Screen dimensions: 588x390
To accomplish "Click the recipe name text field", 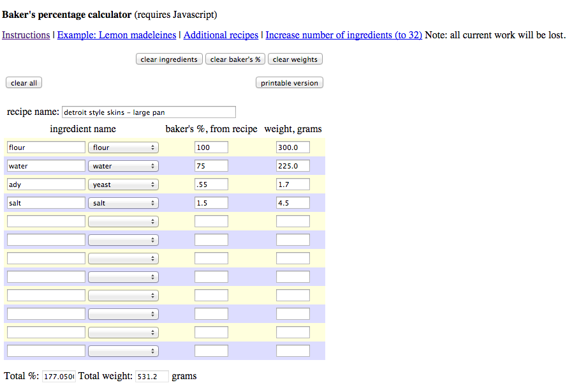I will pos(149,112).
